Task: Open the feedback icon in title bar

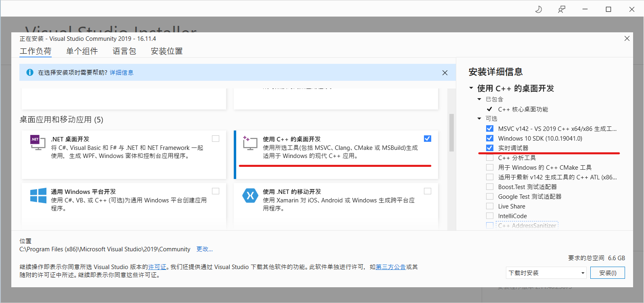Action: pos(561,9)
